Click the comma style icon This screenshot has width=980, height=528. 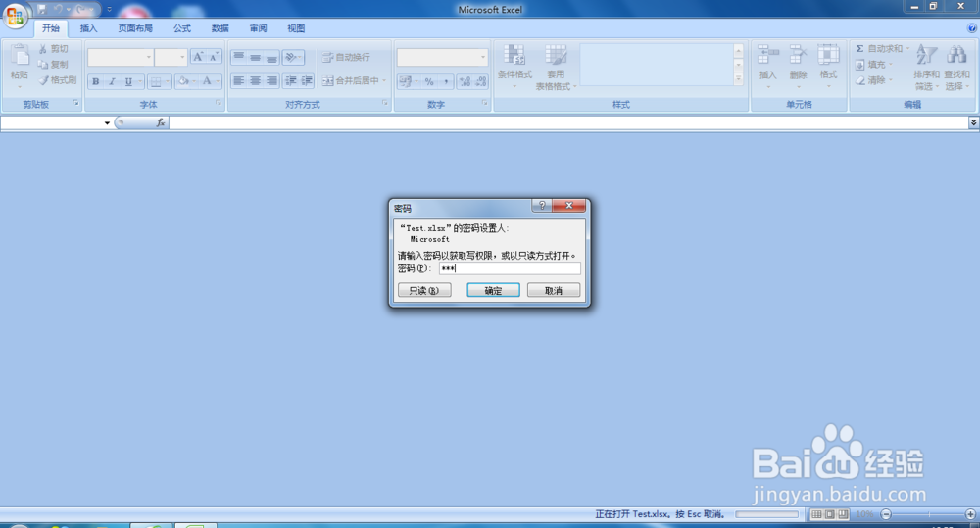[446, 81]
